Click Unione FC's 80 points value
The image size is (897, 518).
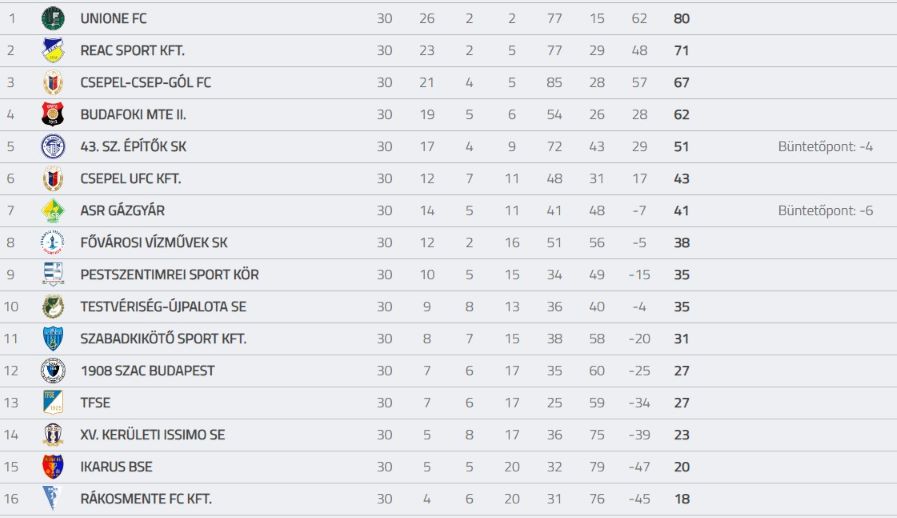coord(681,18)
